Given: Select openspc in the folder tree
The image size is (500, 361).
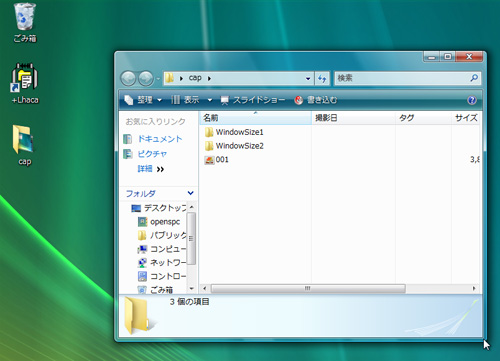Looking at the screenshot, I should click(x=159, y=222).
